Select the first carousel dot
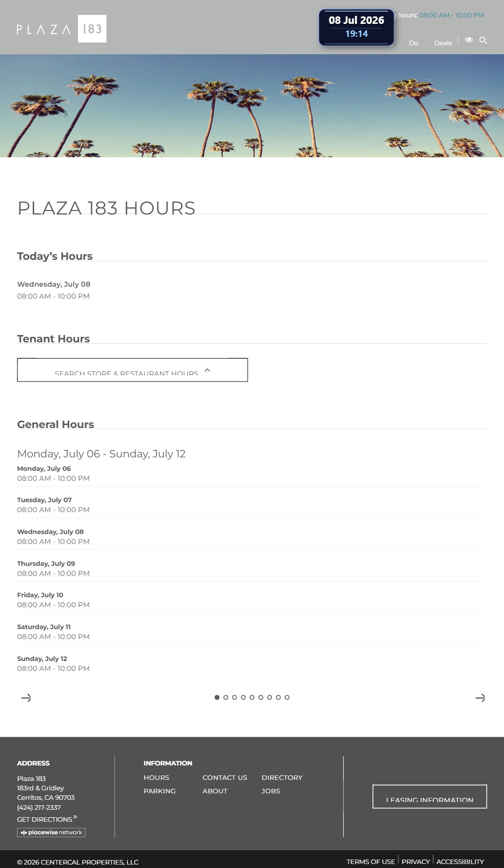Viewport: 504px width, 868px height. coord(217,697)
